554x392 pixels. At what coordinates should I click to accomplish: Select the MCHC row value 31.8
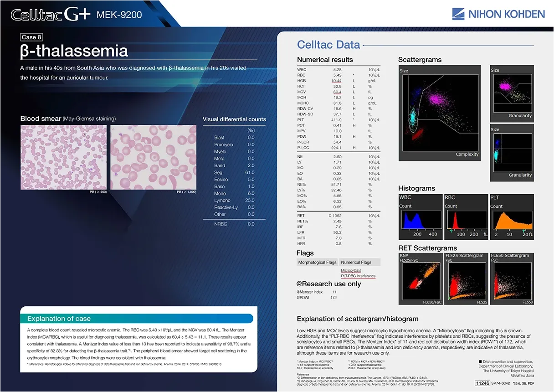click(x=337, y=103)
